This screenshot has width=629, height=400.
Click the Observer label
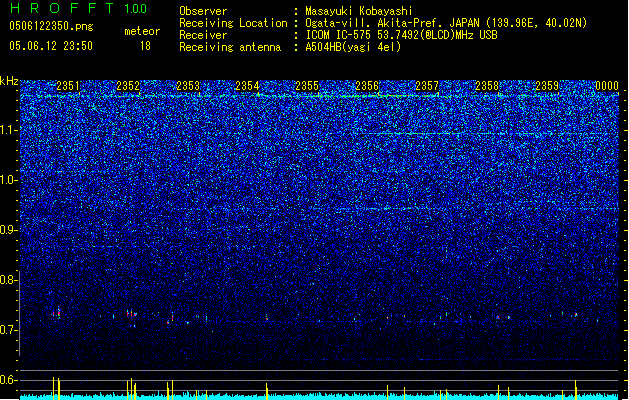tap(203, 11)
